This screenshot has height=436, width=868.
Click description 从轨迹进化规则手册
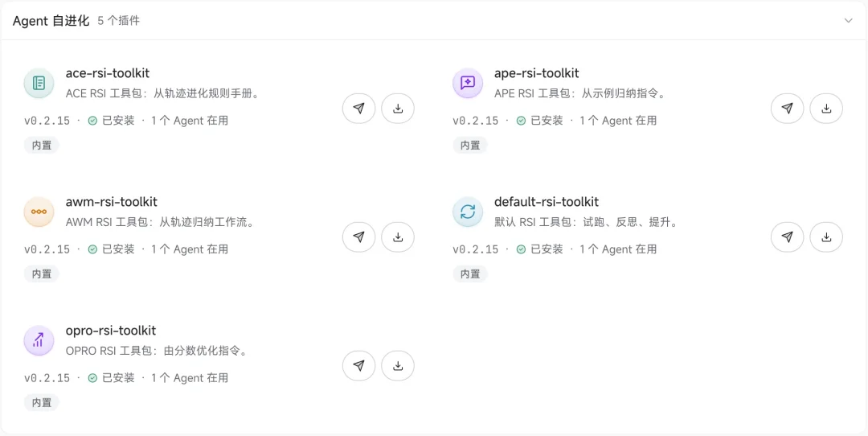click(207, 93)
